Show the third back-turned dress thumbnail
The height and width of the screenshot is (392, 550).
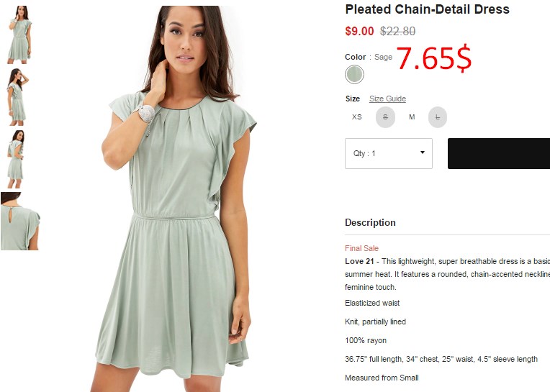16,159
